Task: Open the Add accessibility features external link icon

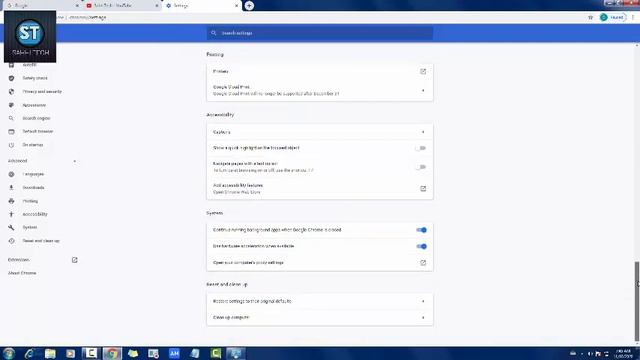Action: point(423,189)
